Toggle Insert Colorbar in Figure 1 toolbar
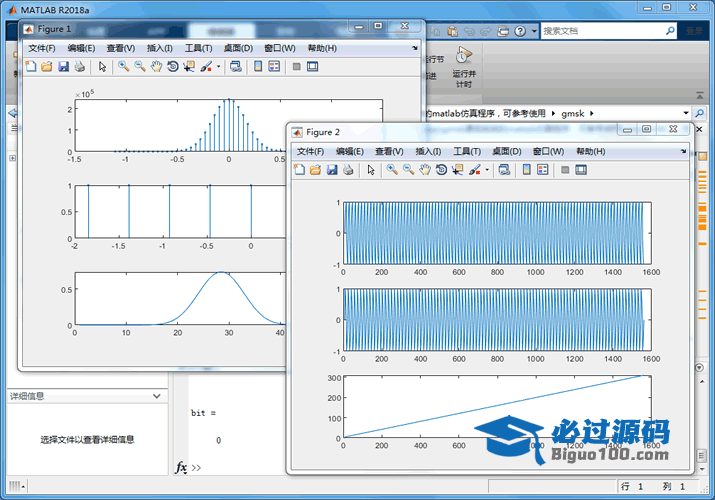The width and height of the screenshot is (715, 500). (258, 67)
